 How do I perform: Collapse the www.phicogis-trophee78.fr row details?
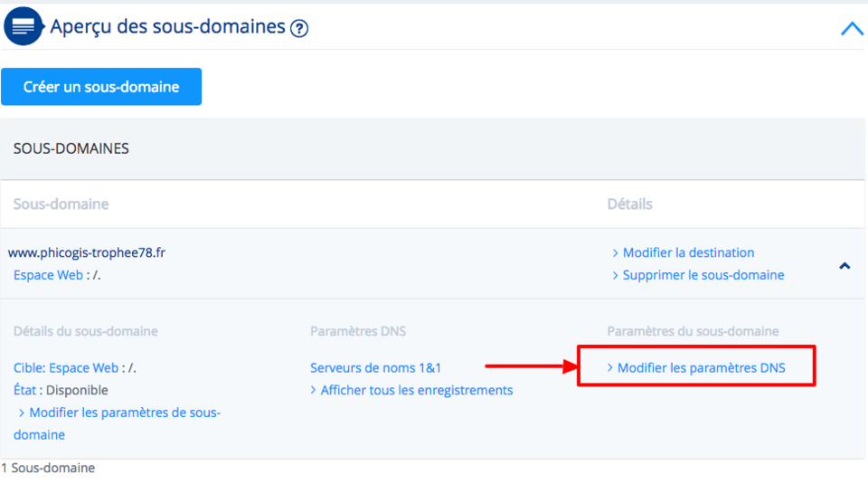click(x=844, y=266)
